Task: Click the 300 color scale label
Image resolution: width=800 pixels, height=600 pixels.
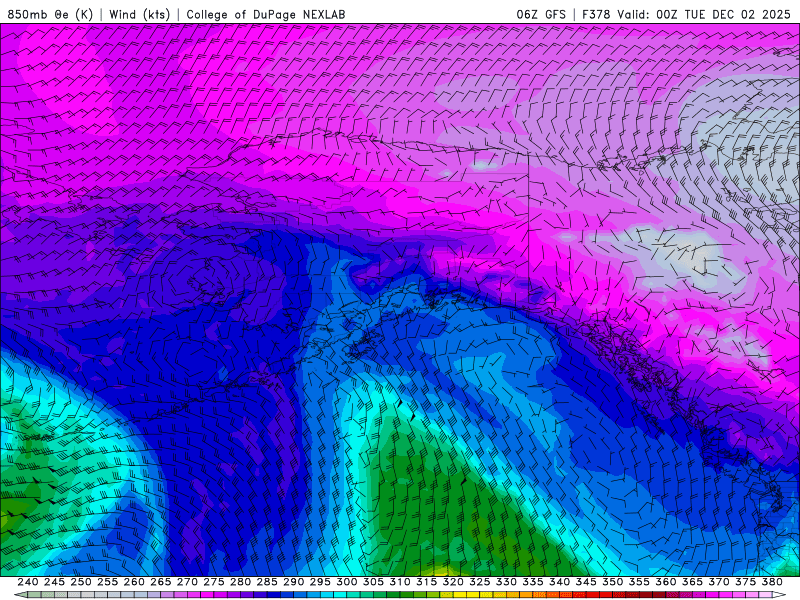Action: 346,582
